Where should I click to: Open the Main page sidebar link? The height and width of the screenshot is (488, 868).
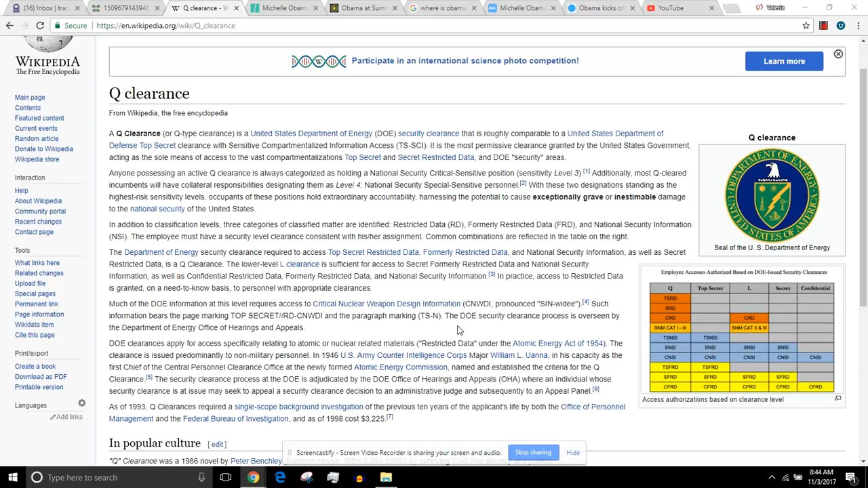tap(30, 98)
